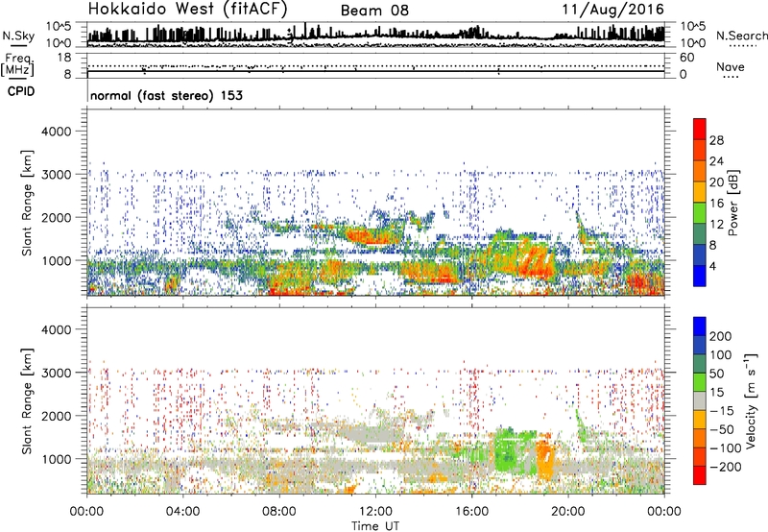Click the blue top segment of the Velocity color bar

click(700, 326)
